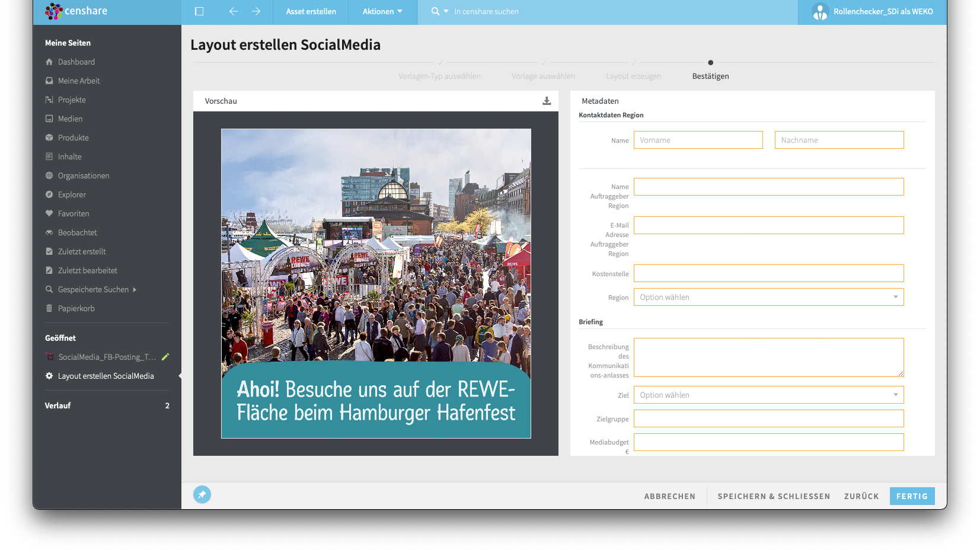Click the Name Auftraggeber Region field
This screenshot has height=553, width=980.
pyautogui.click(x=768, y=187)
